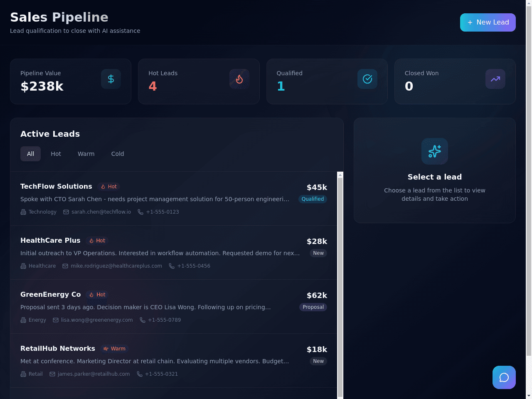Click the james.parker@retailhub.com email
The height and width of the screenshot is (399, 532).
pyautogui.click(x=94, y=374)
